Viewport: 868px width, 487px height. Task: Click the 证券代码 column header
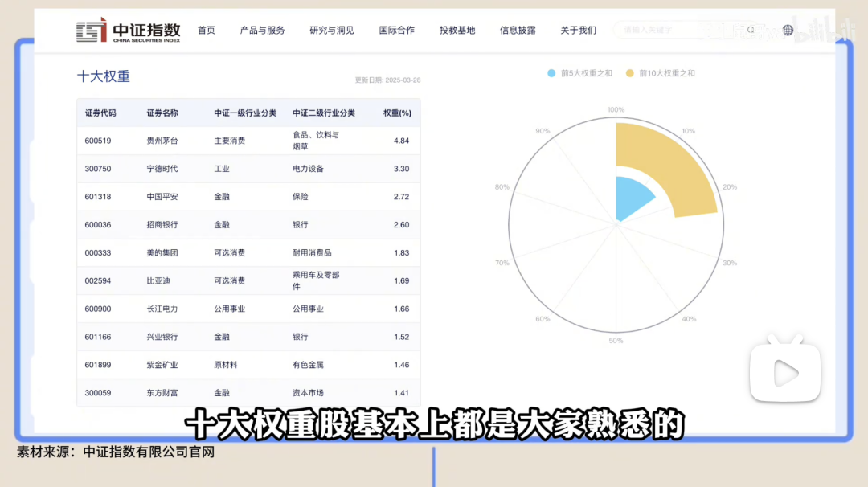[100, 113]
